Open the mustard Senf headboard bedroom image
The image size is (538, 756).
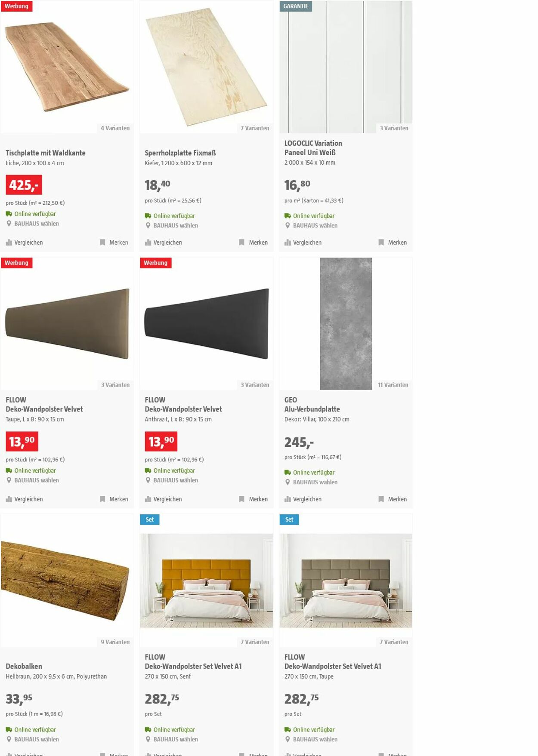pos(206,581)
